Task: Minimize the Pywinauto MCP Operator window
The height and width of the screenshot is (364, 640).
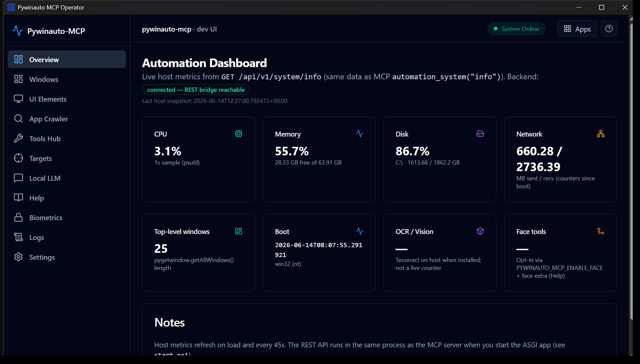Action: tap(579, 7)
